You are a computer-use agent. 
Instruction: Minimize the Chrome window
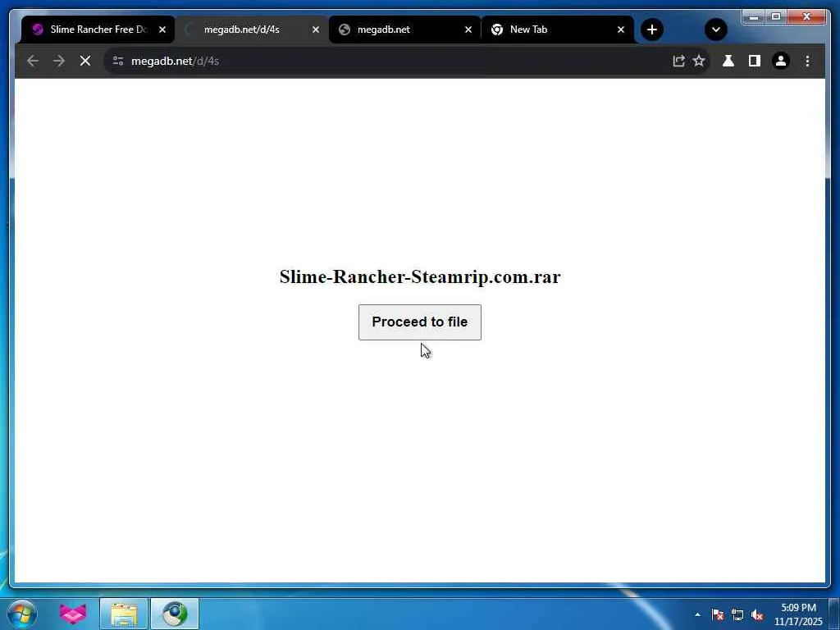click(x=753, y=17)
